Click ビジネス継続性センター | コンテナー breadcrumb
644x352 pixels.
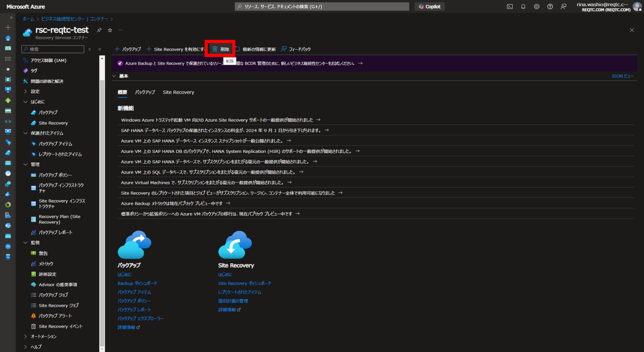click(75, 19)
